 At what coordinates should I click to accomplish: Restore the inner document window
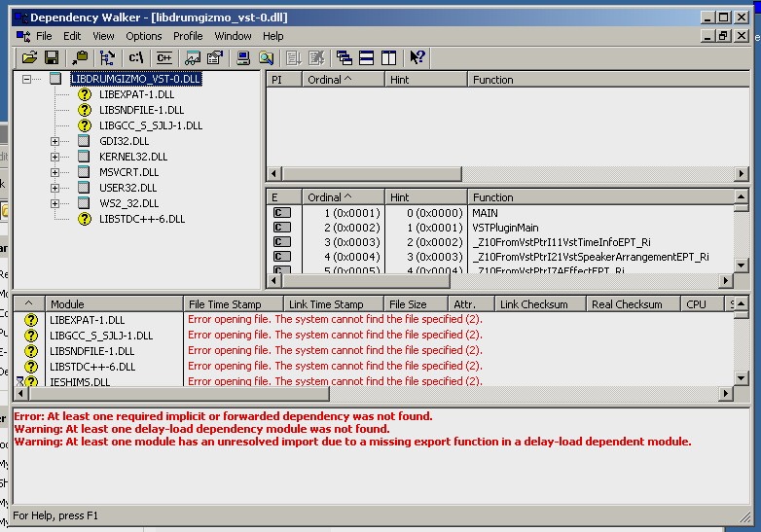[x=724, y=36]
